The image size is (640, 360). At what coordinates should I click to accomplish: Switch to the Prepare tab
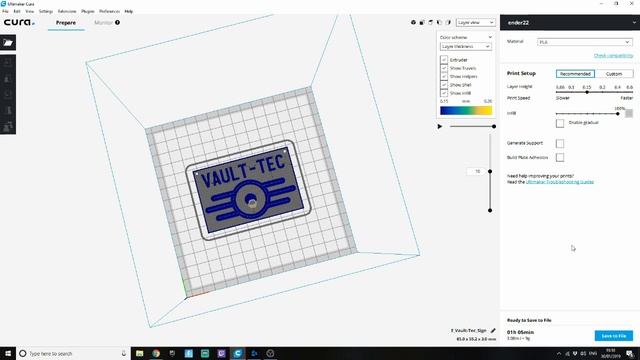pyautogui.click(x=66, y=22)
